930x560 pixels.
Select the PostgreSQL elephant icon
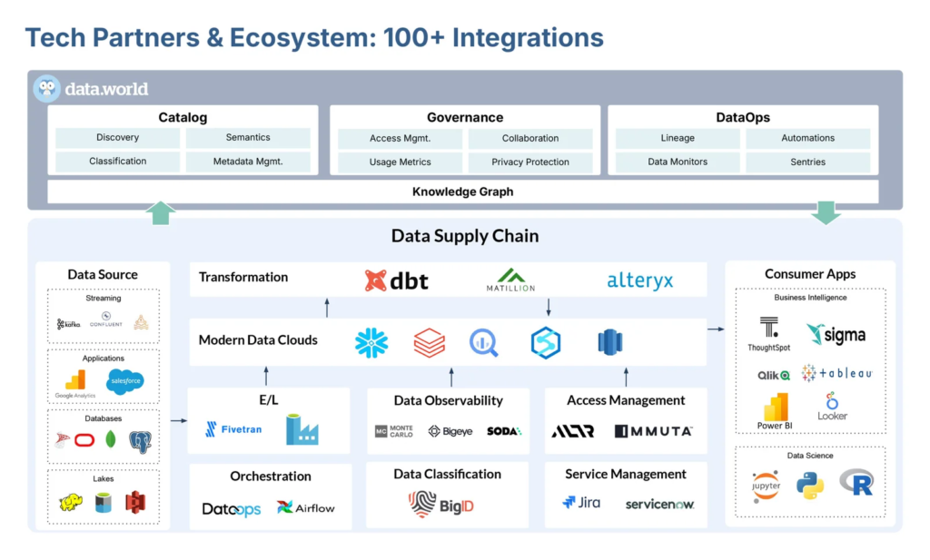point(141,441)
